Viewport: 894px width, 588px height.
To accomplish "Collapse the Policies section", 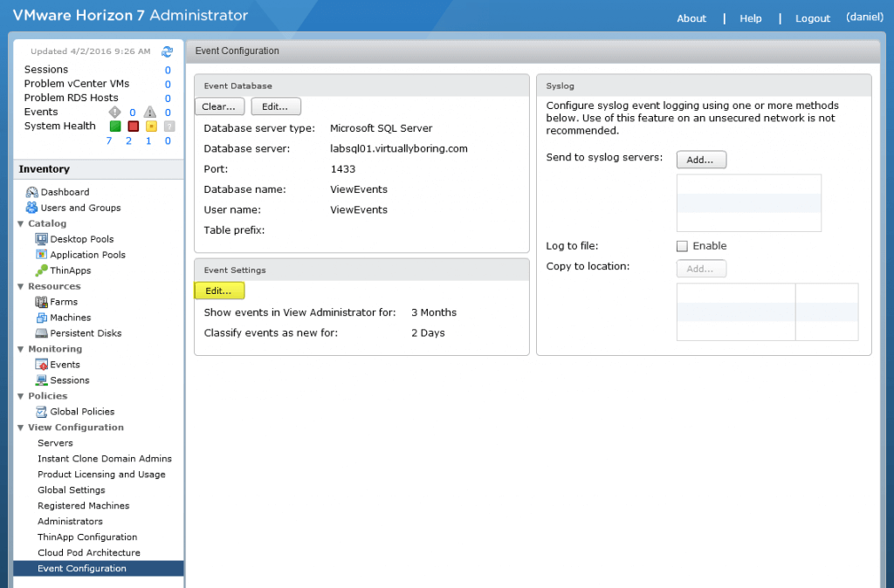I will coord(20,395).
